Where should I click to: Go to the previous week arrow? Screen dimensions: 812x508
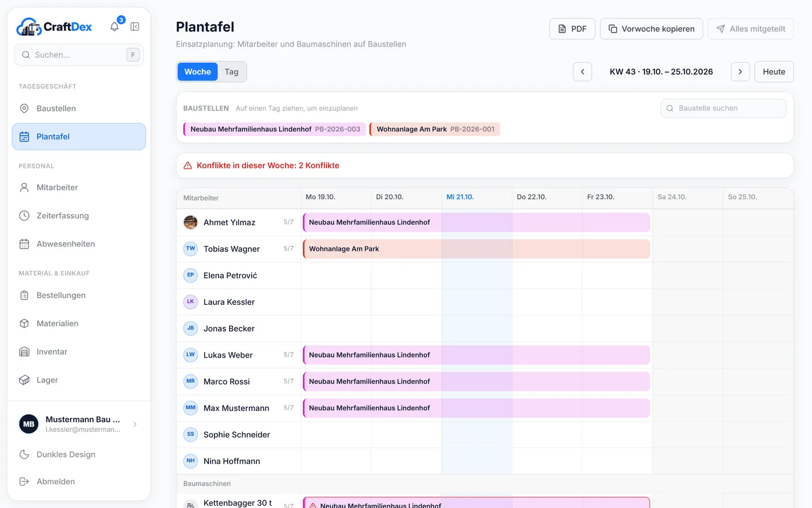point(582,72)
